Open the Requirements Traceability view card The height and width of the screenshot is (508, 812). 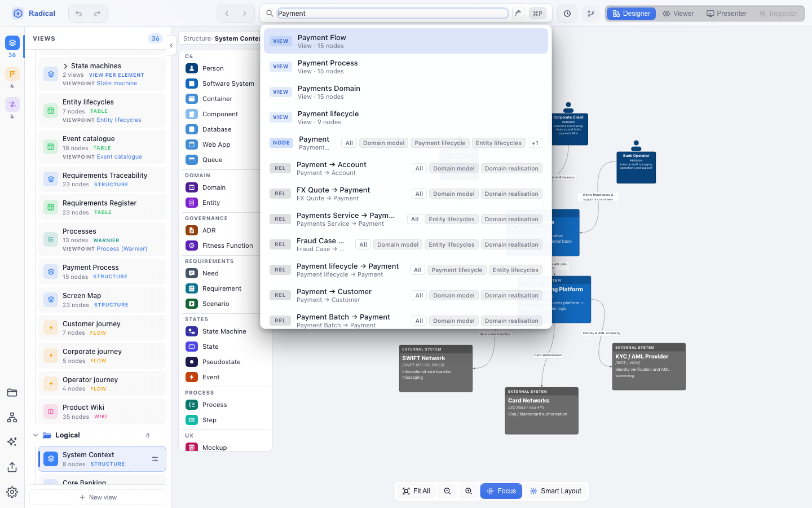[x=102, y=179]
